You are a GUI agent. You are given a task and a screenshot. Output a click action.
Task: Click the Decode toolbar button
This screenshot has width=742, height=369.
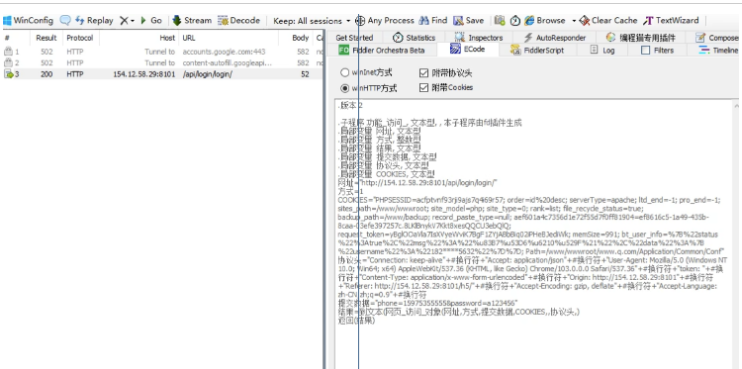point(239,21)
